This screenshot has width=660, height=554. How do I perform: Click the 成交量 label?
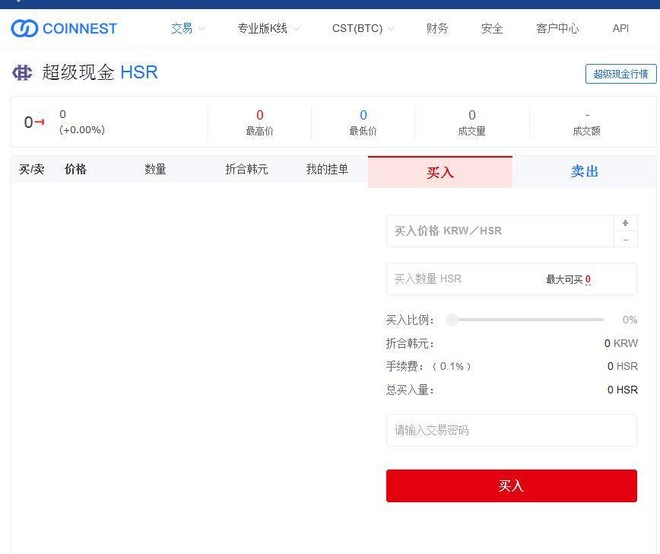click(472, 131)
